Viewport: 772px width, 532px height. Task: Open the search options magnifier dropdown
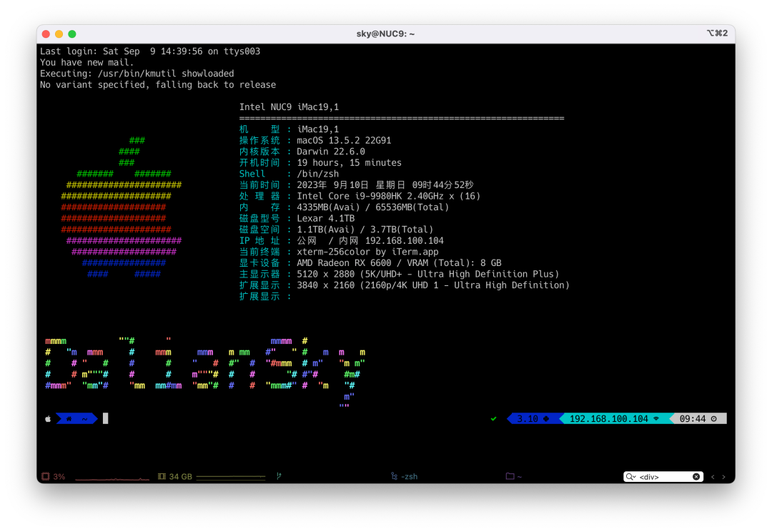point(630,477)
